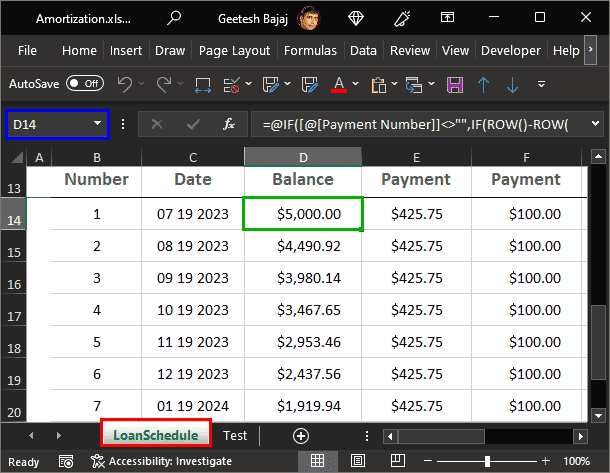Screen dimensions: 610x473
Task: Click zoom out minus button
Action: pos(428,461)
